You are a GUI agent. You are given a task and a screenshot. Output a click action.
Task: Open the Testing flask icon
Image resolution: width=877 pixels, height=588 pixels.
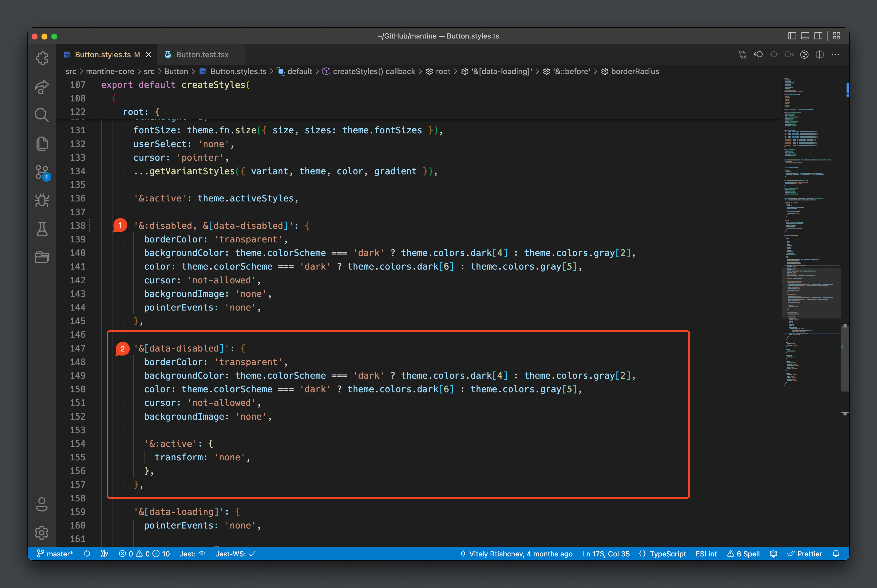[x=42, y=229]
